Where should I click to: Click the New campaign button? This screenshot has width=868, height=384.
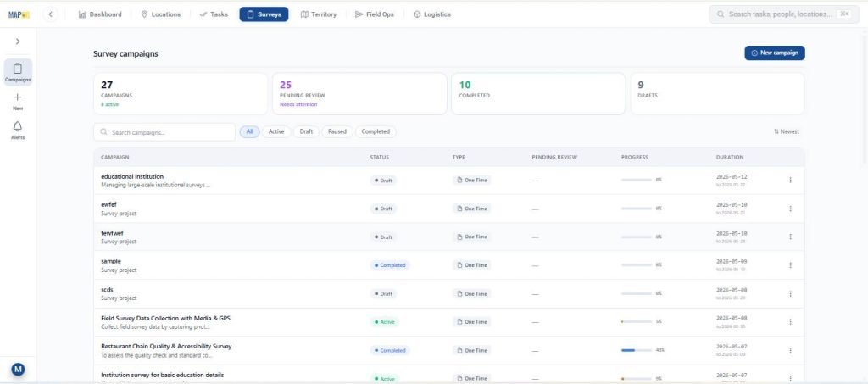(x=775, y=53)
